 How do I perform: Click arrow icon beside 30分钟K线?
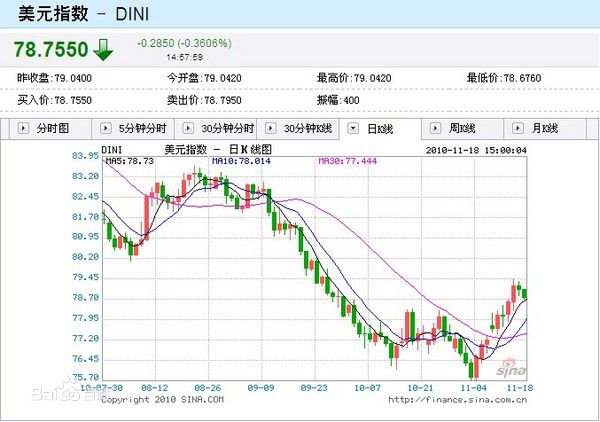tap(271, 128)
